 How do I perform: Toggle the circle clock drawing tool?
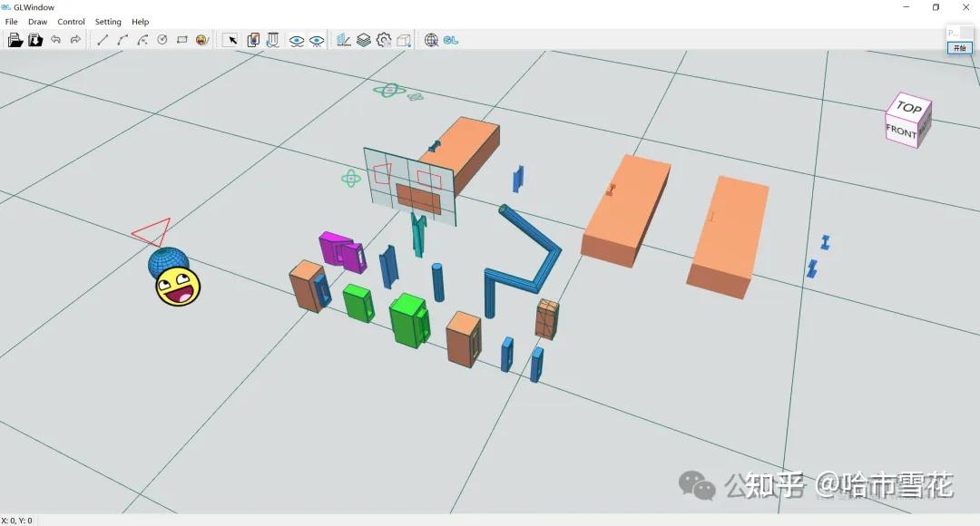(x=162, y=39)
